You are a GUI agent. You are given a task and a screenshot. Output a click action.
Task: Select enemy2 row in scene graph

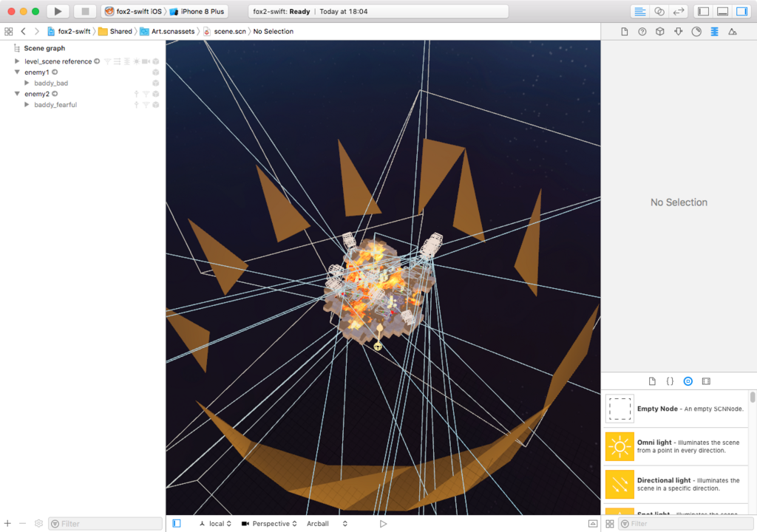click(83, 94)
